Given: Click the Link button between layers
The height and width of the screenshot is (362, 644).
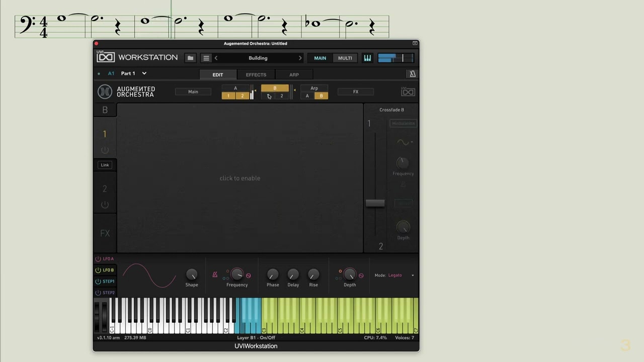Looking at the screenshot, I should point(105,165).
